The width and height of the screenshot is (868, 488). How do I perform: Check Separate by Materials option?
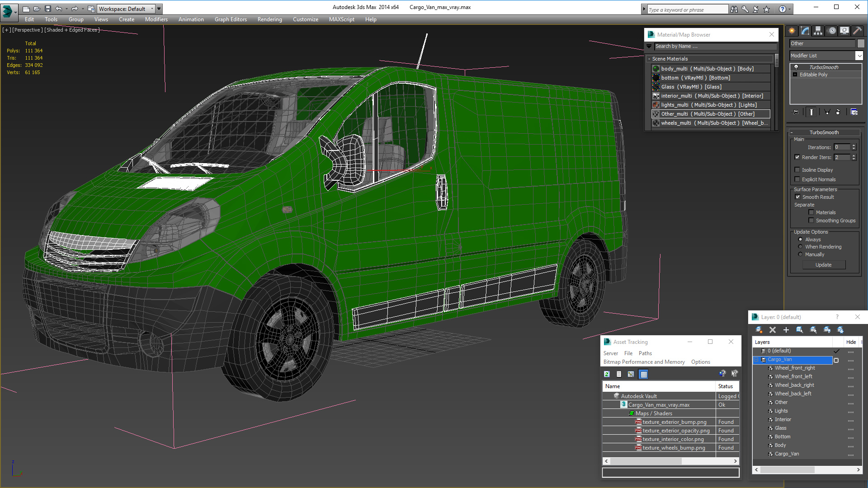coord(811,212)
